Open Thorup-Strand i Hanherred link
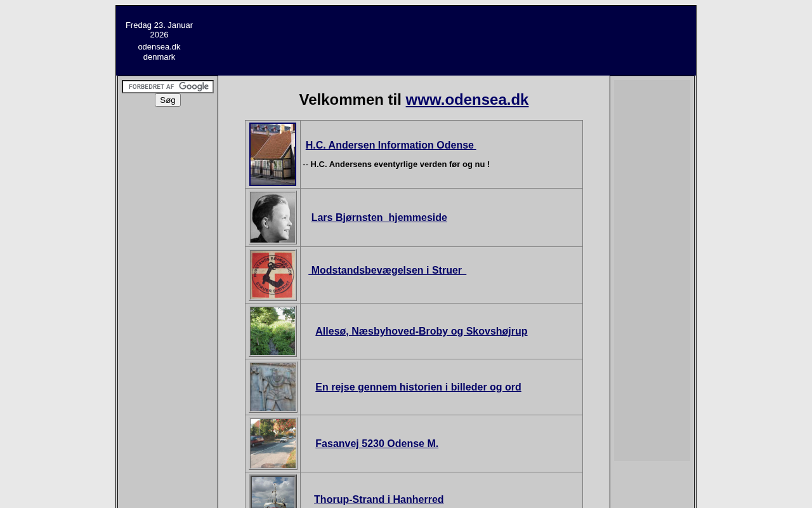This screenshot has width=812, height=508. coord(379,500)
